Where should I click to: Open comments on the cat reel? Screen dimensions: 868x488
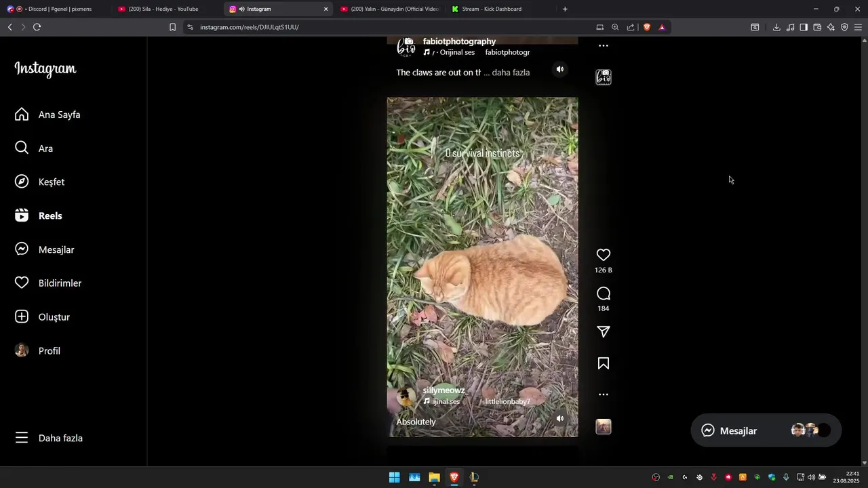pos(603,293)
